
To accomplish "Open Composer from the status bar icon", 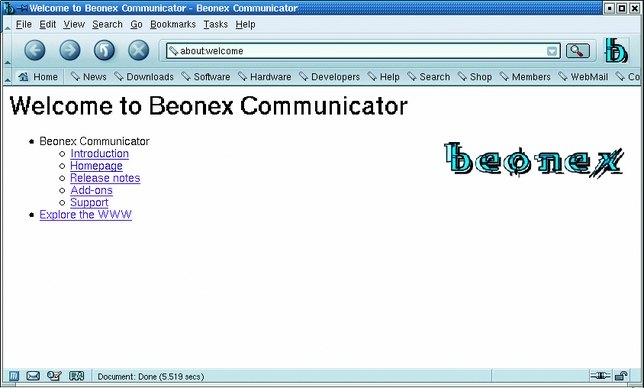I will coord(54,376).
